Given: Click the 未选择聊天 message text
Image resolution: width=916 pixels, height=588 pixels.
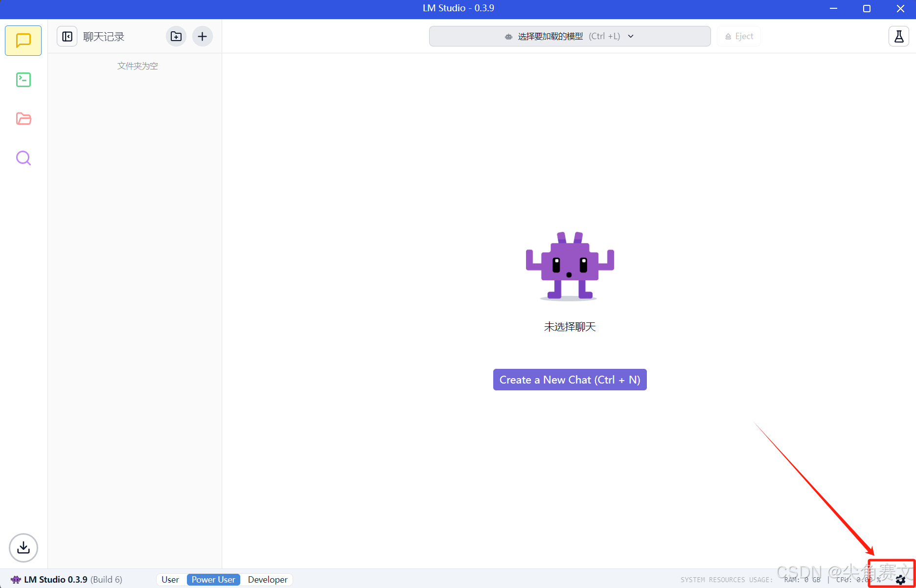Looking at the screenshot, I should coord(570,327).
